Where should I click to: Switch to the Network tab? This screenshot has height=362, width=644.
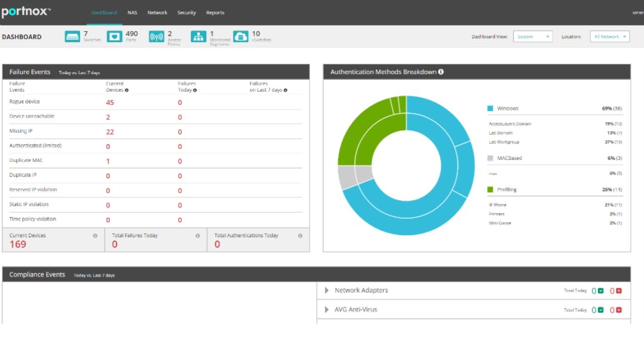click(x=157, y=13)
